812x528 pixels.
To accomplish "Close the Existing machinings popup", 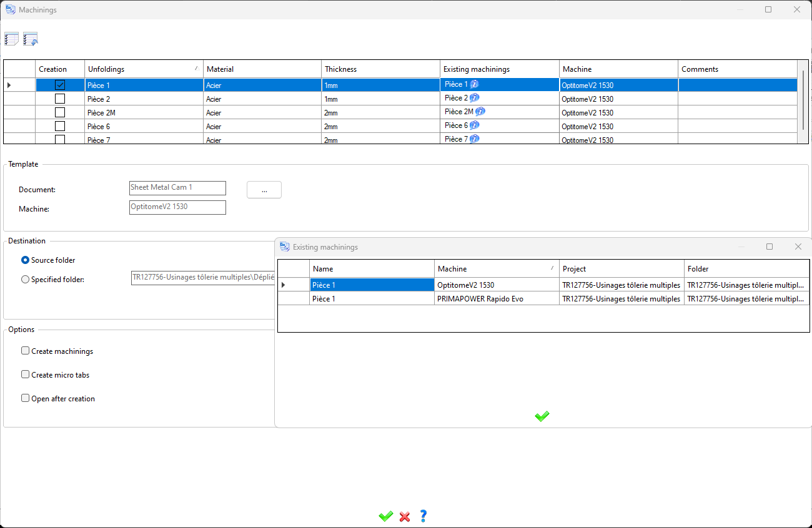I will tap(798, 247).
